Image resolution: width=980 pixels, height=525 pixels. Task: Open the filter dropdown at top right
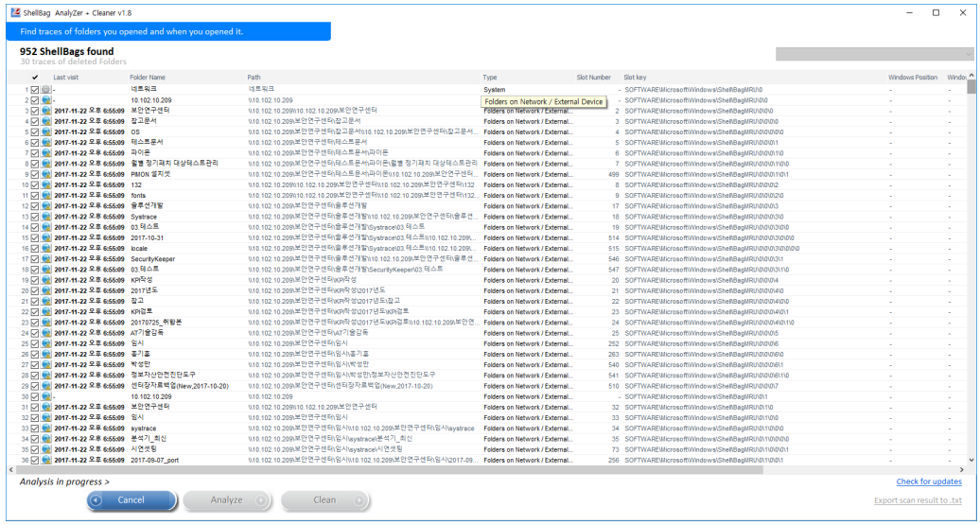point(874,54)
